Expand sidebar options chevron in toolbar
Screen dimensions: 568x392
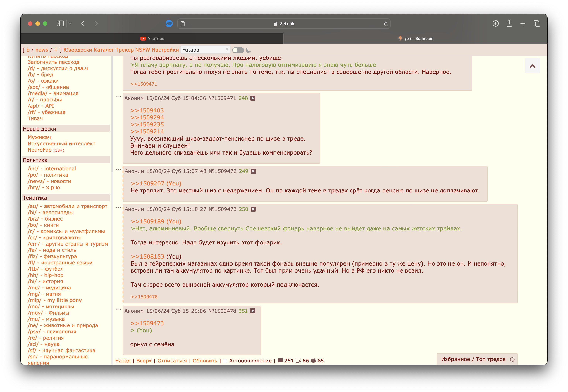point(70,24)
